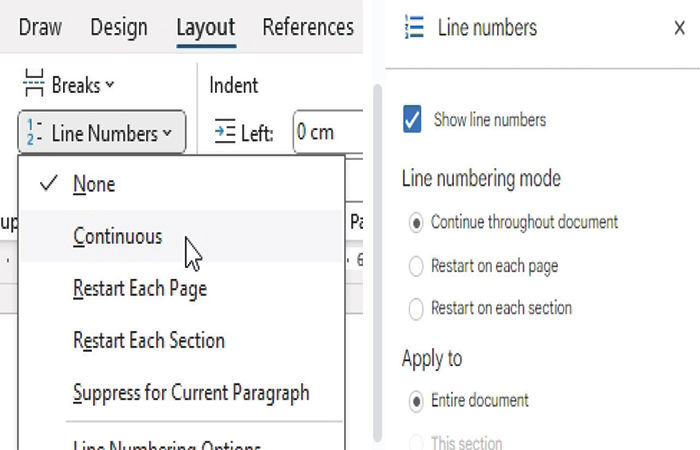Click the indent Left icon
This screenshot has height=450, width=700.
[225, 131]
